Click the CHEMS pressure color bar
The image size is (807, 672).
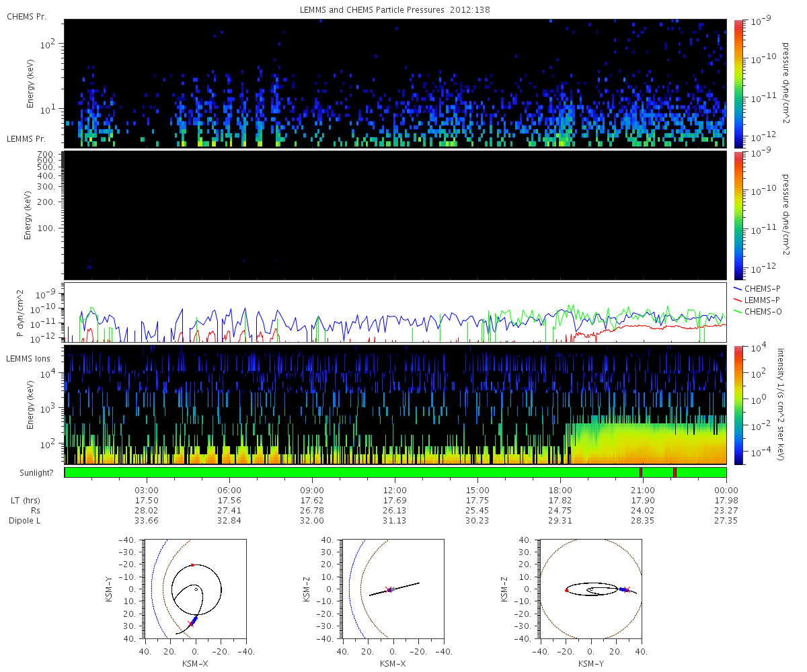pyautogui.click(x=738, y=83)
